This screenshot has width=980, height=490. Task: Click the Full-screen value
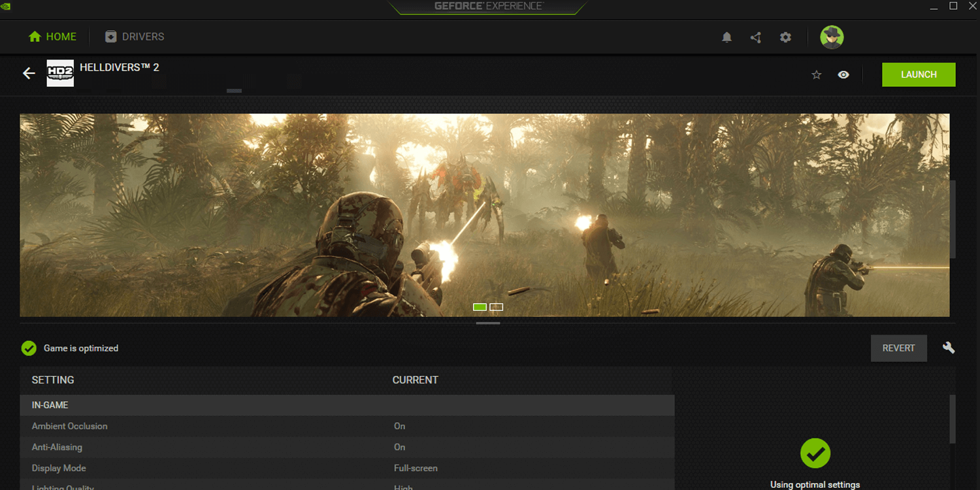coord(416,468)
